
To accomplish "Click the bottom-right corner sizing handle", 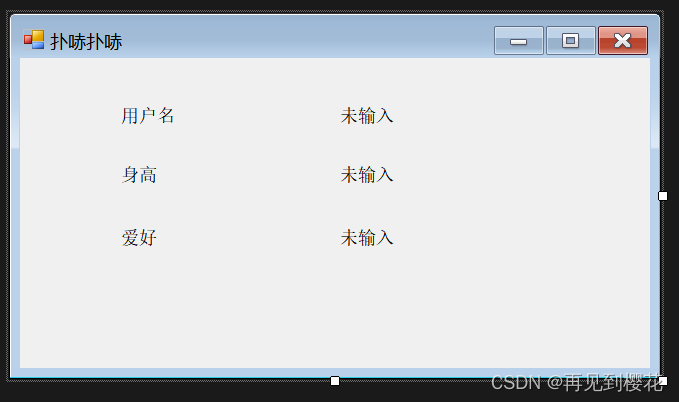I will (663, 381).
